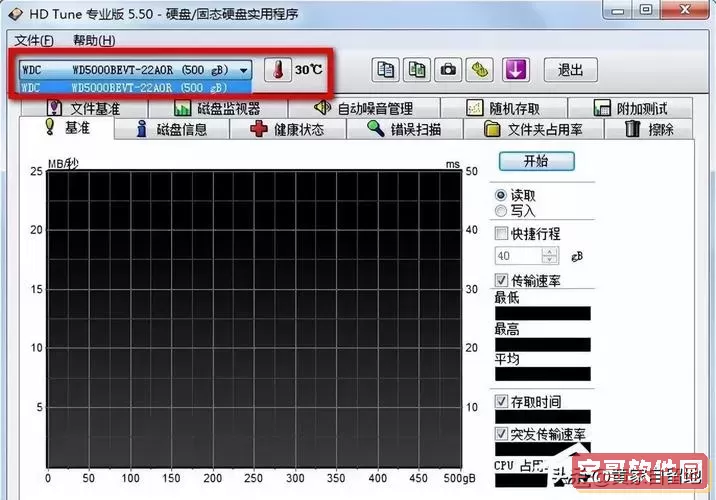Toggle the 存取时间 checkbox
Image resolution: width=716 pixels, height=500 pixels.
(x=501, y=401)
